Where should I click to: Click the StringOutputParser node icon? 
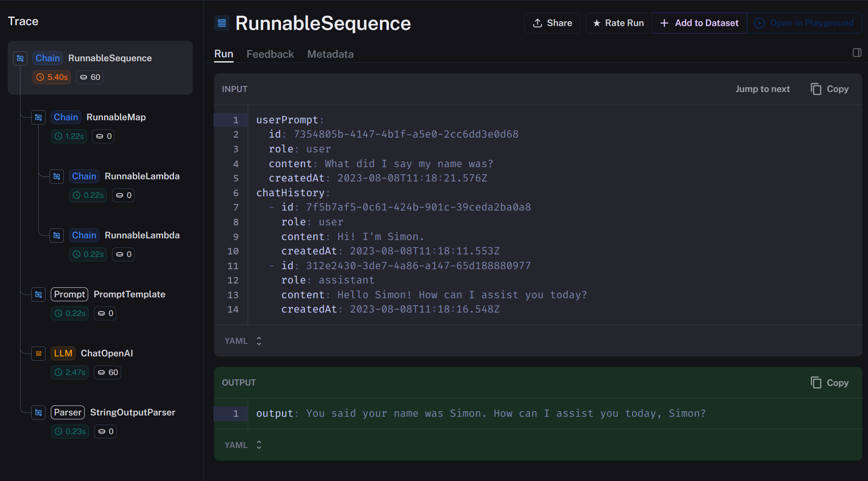tap(39, 412)
